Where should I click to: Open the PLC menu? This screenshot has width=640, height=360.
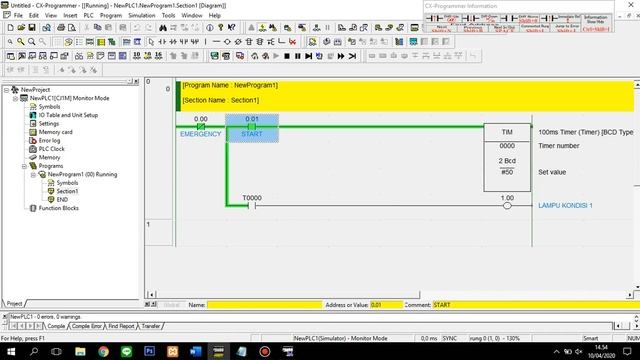pos(89,16)
